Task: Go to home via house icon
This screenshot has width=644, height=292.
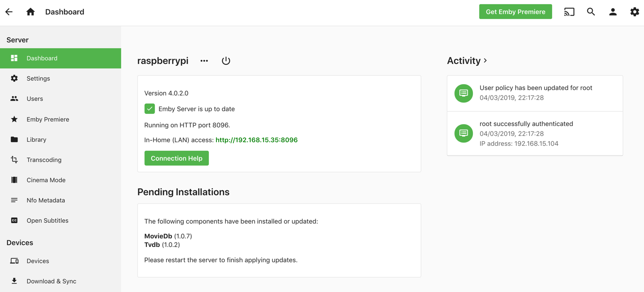Action: (x=31, y=12)
